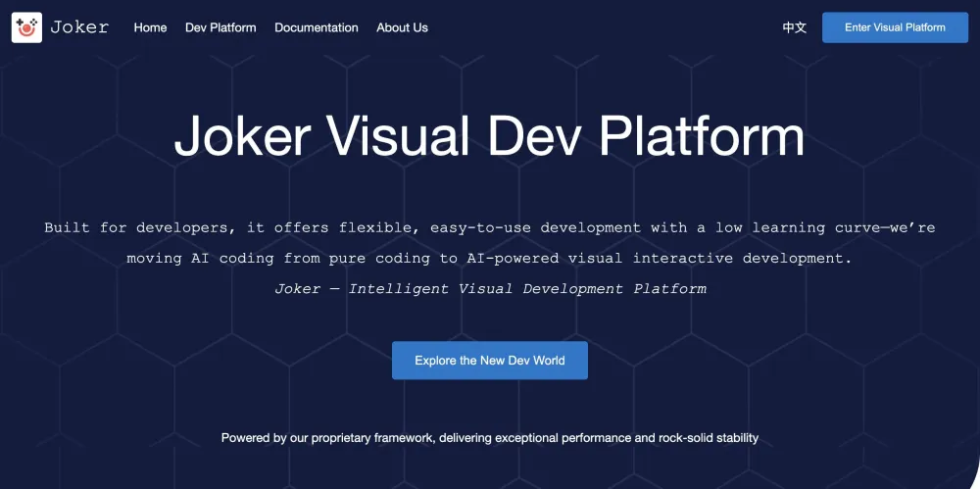
Task: Open the Documentation page
Action: (317, 27)
